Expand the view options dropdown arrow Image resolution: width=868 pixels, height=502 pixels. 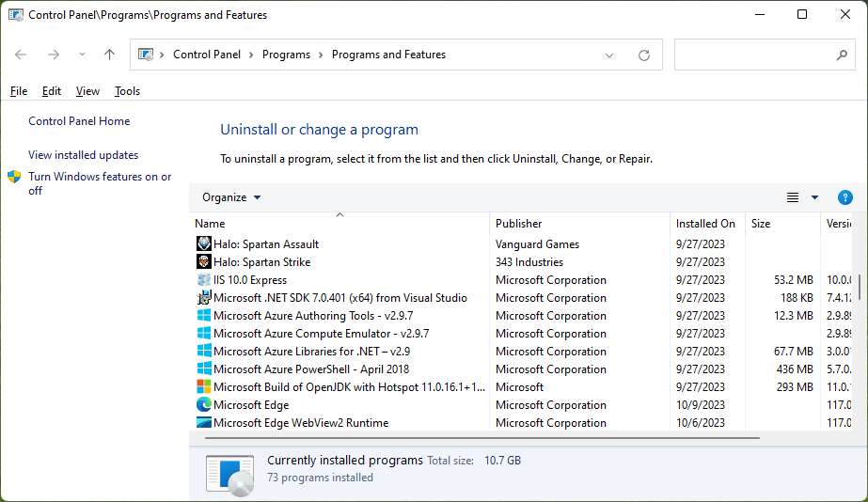click(814, 197)
